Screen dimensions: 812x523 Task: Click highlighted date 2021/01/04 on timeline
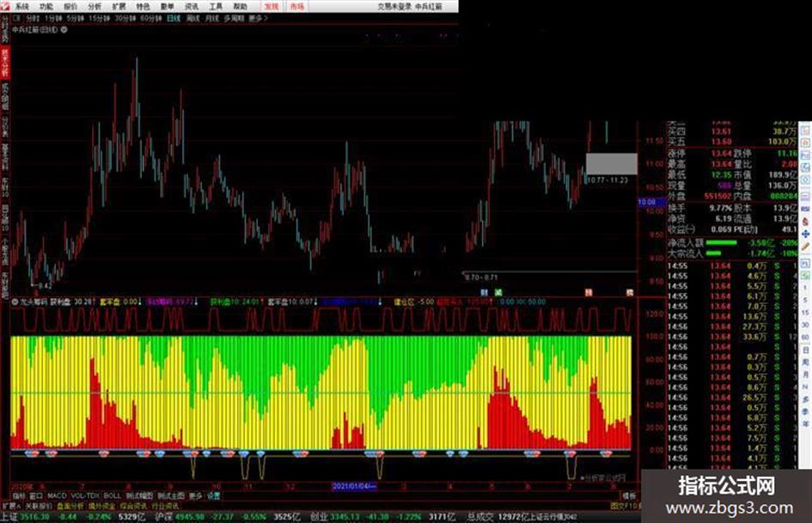click(x=352, y=486)
